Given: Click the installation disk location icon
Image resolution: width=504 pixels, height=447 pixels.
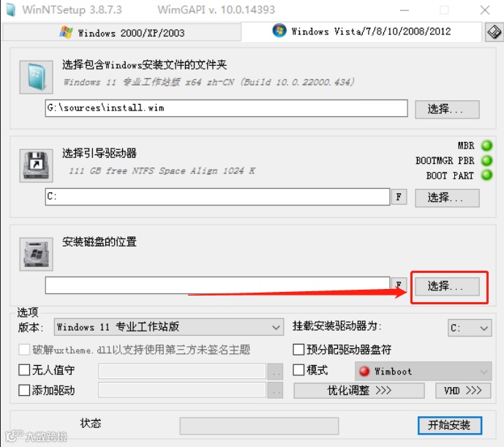Looking at the screenshot, I should [x=36, y=255].
